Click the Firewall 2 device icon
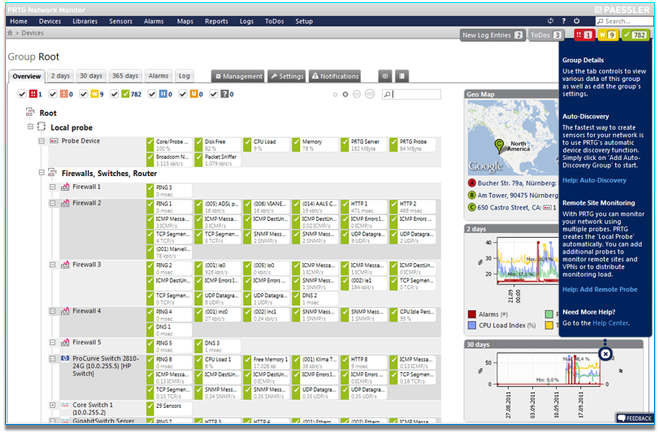660x433 pixels. pos(66,203)
